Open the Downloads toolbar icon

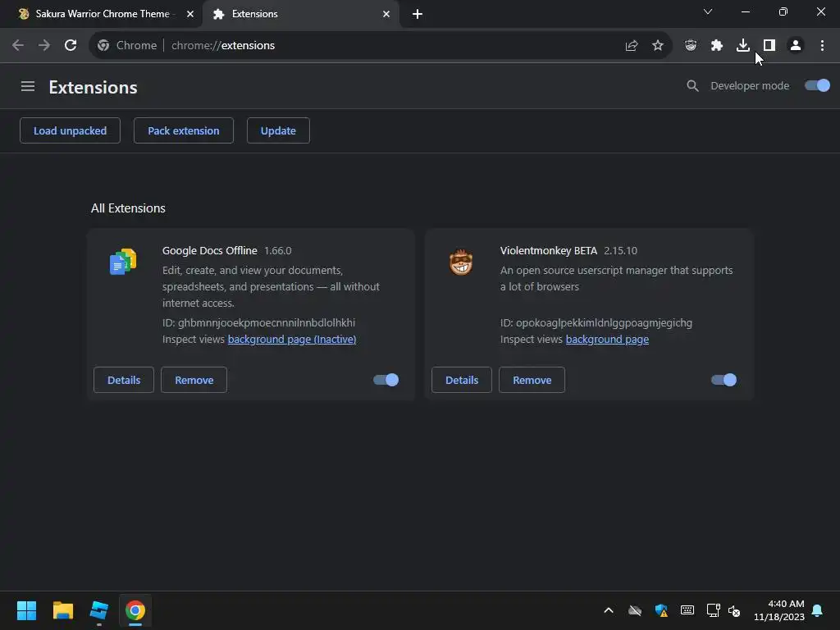pos(743,46)
